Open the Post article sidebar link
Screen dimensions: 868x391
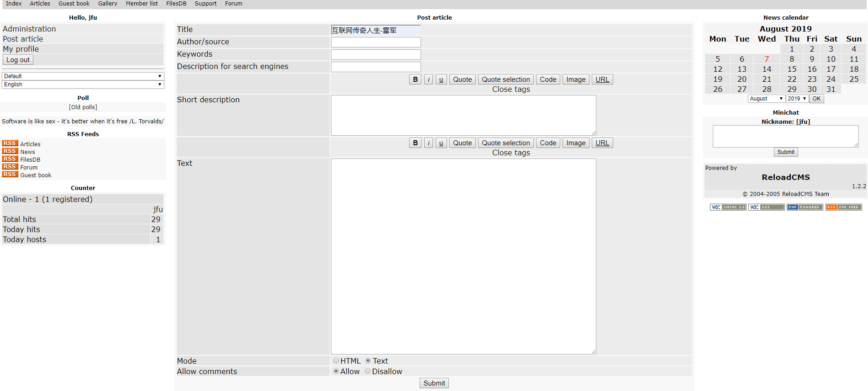[x=23, y=39]
